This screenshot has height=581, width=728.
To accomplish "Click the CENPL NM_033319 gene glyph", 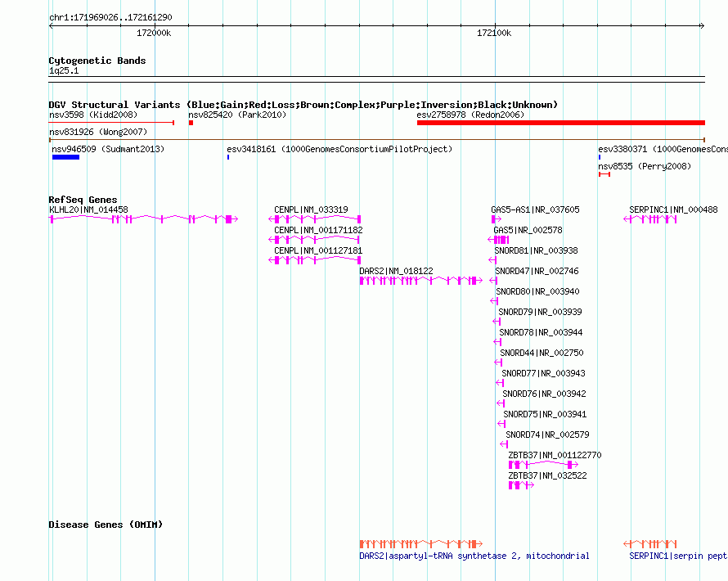I will 315,219.
